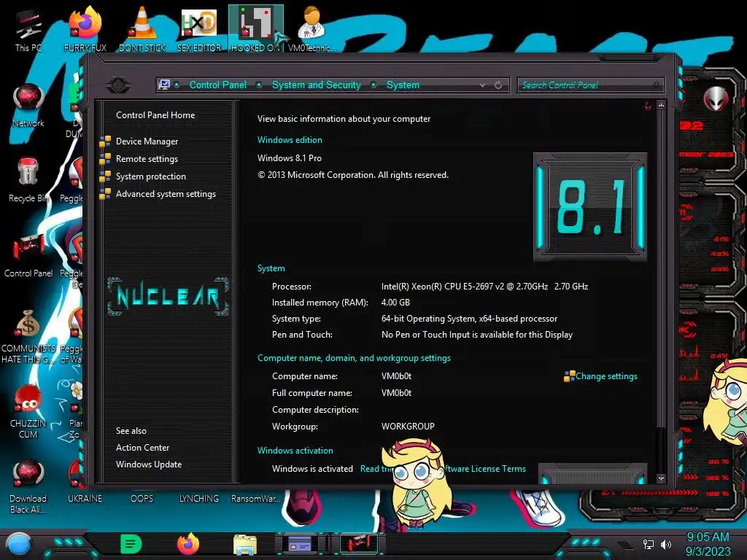Click Change settings link
This screenshot has width=747, height=560.
[606, 376]
